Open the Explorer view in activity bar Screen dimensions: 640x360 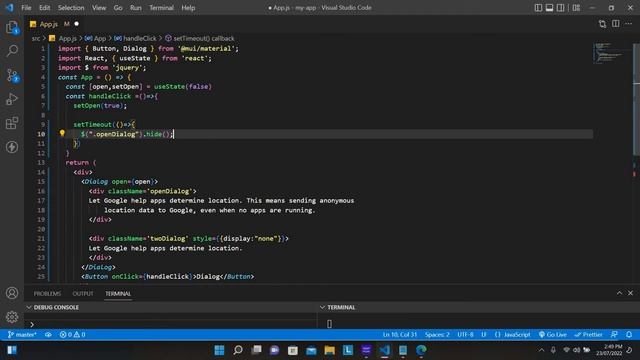[12, 27]
